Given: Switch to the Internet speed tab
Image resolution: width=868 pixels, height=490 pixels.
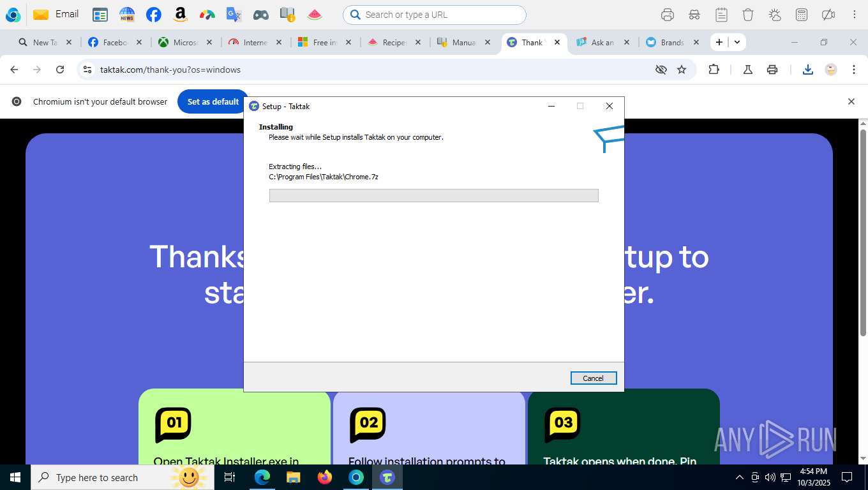Looking at the screenshot, I should (255, 42).
